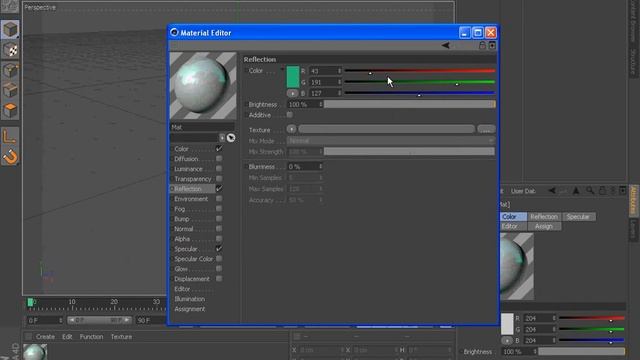Click the Brightness slider bar in Reflection
This screenshot has height=360, width=640.
409,104
